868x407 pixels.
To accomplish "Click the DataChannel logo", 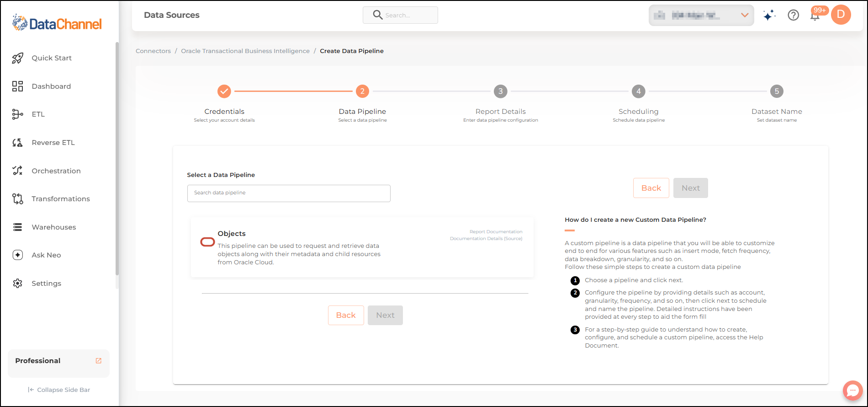I will [x=57, y=23].
